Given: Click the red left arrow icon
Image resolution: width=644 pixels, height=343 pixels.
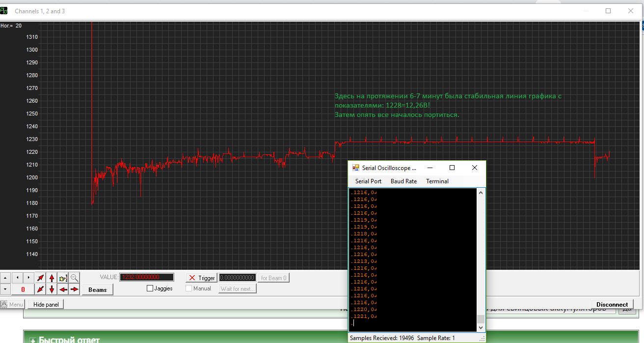Looking at the screenshot, I should 63,289.
